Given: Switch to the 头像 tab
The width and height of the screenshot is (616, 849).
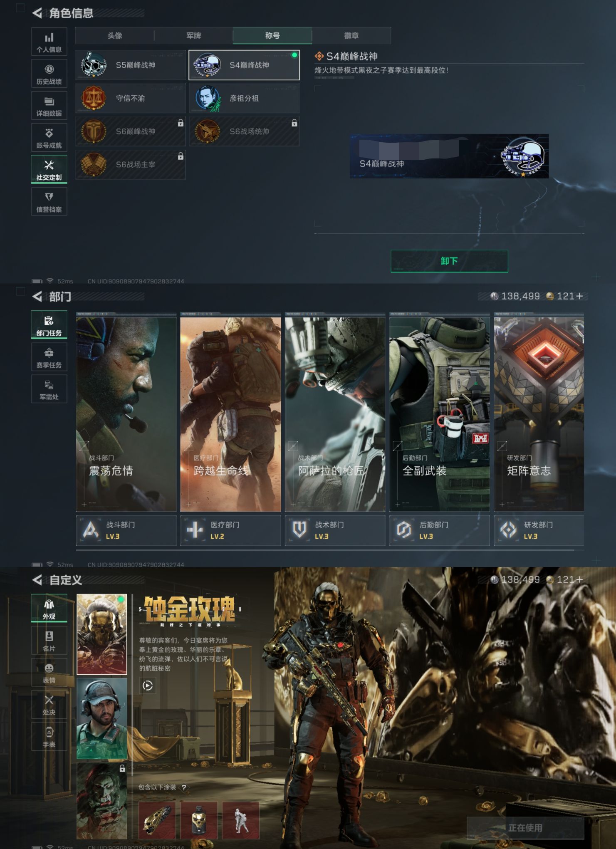Looking at the screenshot, I should (115, 36).
